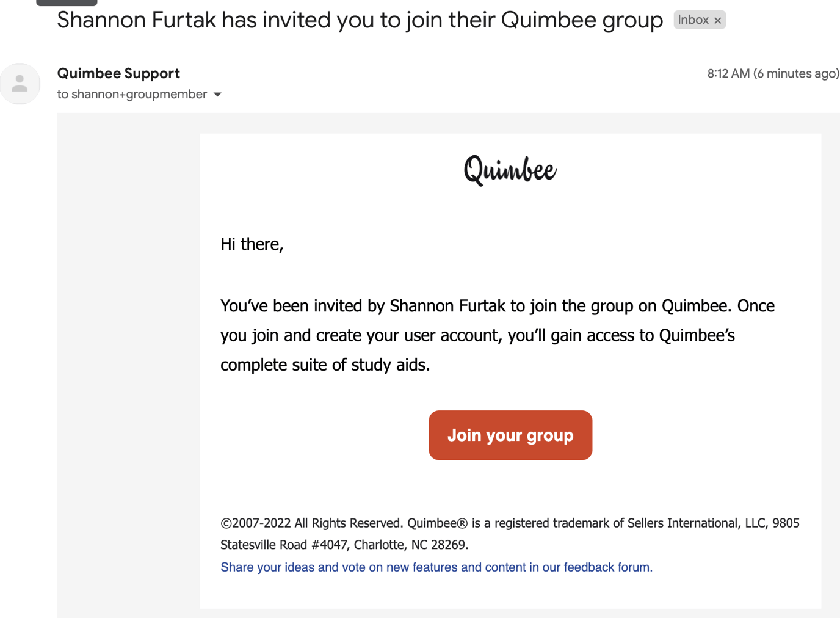Screen dimensions: 840x618
Task: Click the Quimbee Support sender name
Action: (x=118, y=73)
